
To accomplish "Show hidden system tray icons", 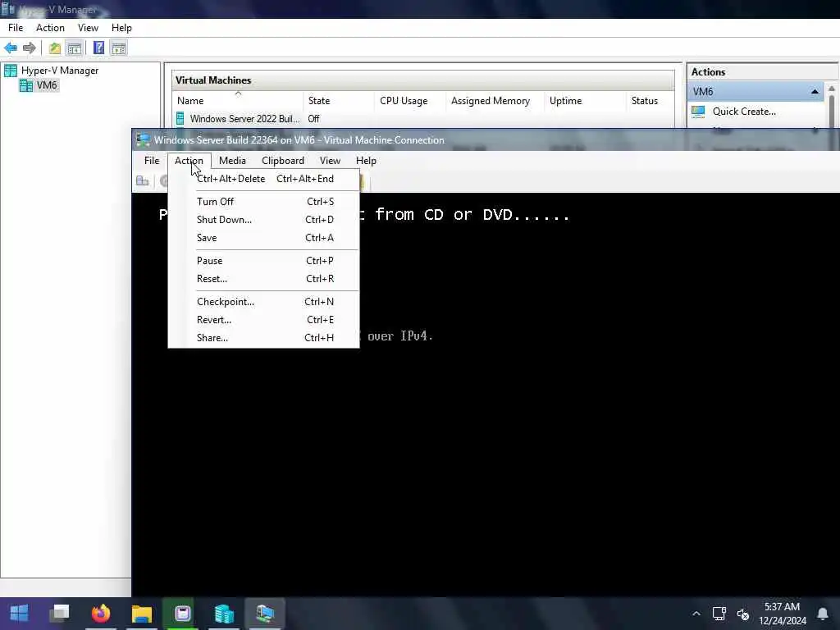I will click(x=696, y=614).
